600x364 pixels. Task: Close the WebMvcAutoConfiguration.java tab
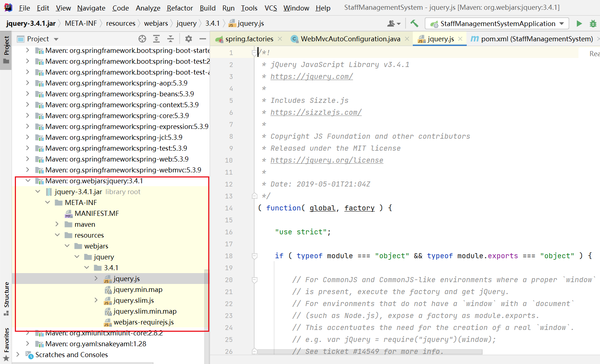pyautogui.click(x=407, y=39)
